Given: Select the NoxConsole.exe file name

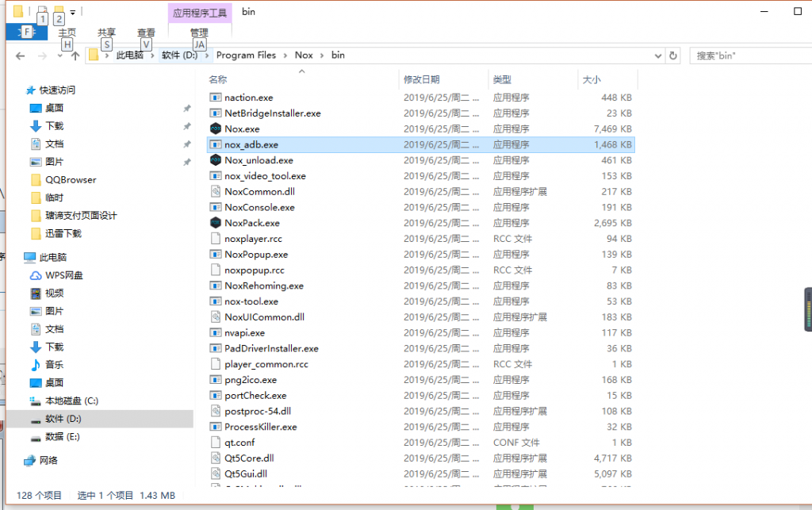Looking at the screenshot, I should pyautogui.click(x=259, y=207).
